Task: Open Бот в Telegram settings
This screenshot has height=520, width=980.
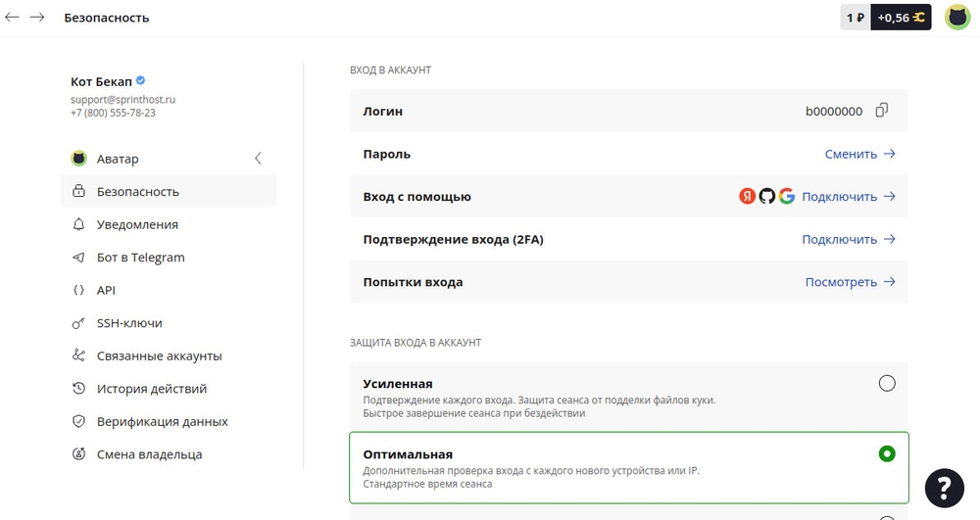Action: tap(140, 258)
